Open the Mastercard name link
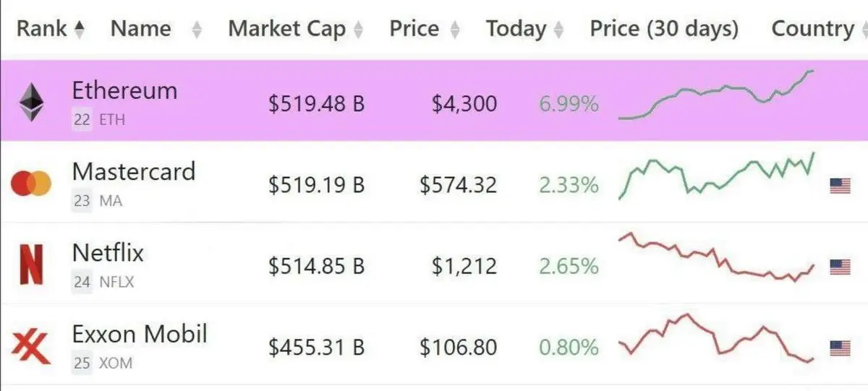Image resolution: width=868 pixels, height=391 pixels. tap(134, 171)
